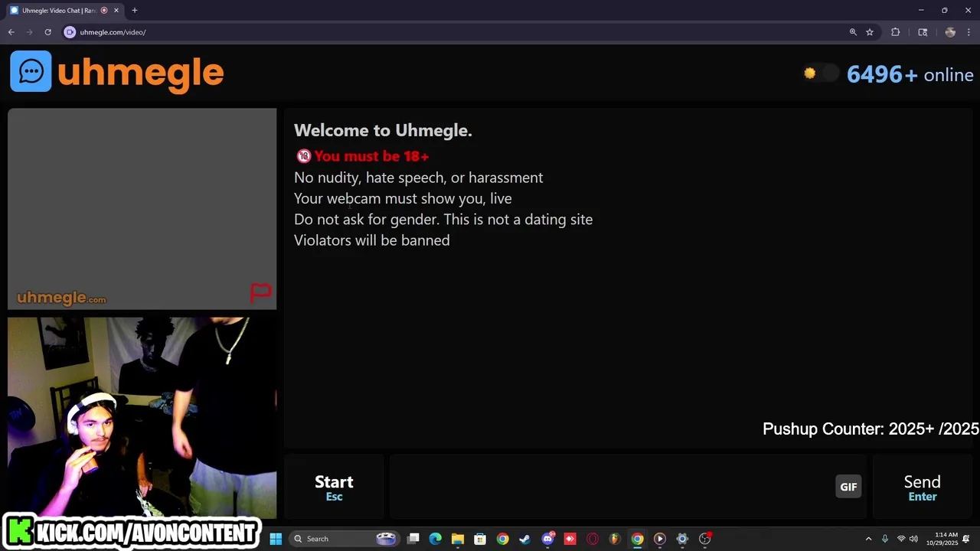Image resolution: width=980 pixels, height=551 pixels.
Task: Bookmark this page with the star icon
Action: (870, 32)
